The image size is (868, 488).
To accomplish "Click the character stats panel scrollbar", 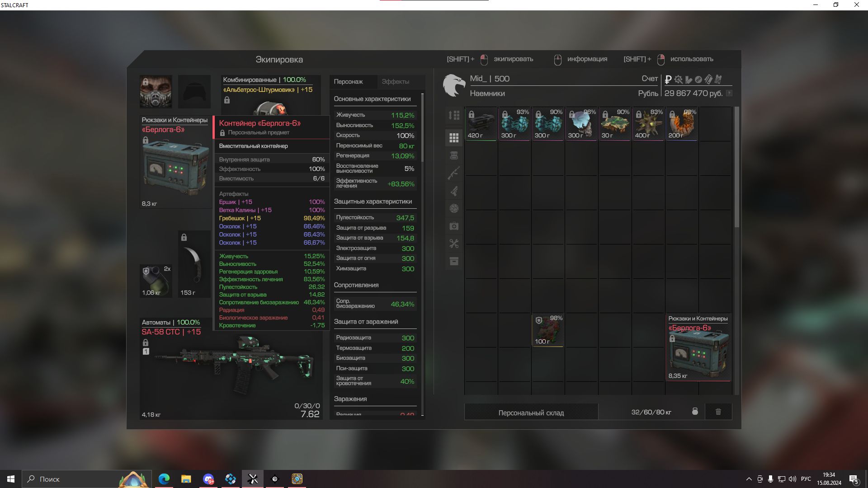I will click(422, 128).
